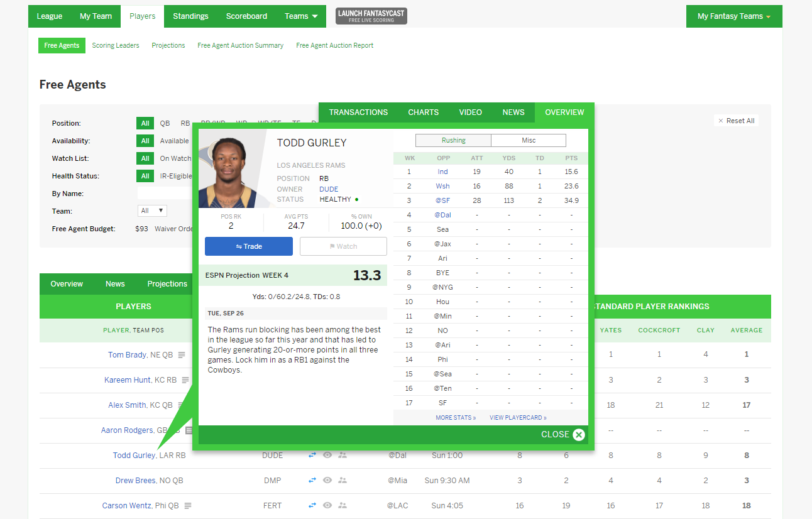Select All for Availability filter
The image size is (812, 519).
click(x=145, y=141)
